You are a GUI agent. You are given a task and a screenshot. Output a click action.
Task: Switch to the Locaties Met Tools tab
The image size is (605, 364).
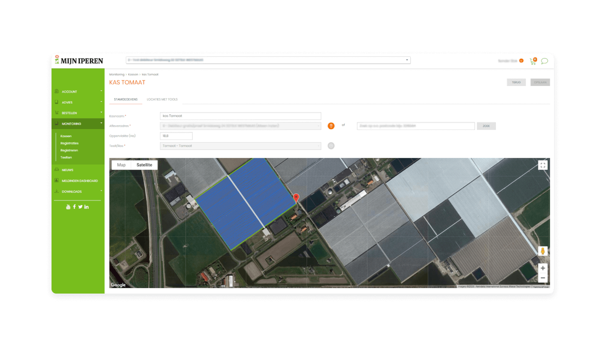[162, 99]
